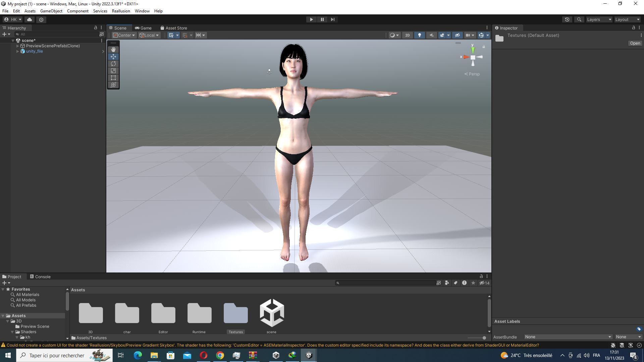Viewport: 644px width, 362px height.
Task: Select All Materials favorite search
Action: pos(28,295)
